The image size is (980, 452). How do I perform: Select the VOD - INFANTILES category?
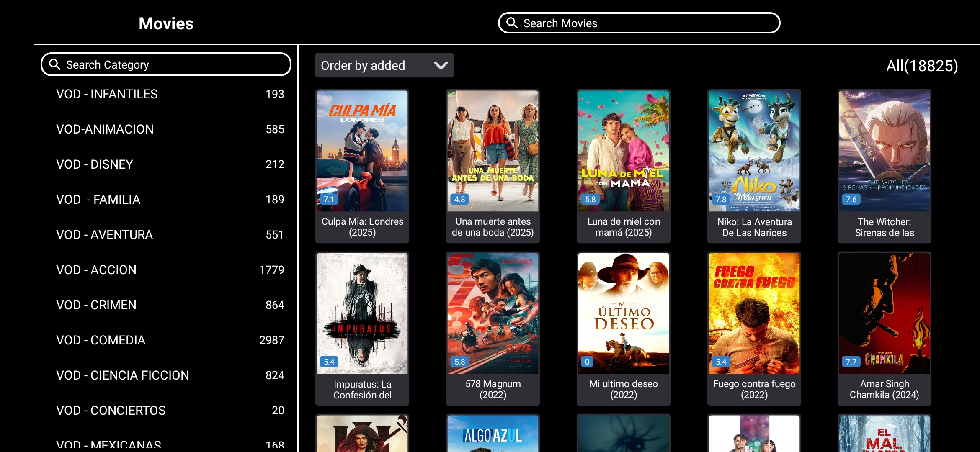click(x=107, y=94)
